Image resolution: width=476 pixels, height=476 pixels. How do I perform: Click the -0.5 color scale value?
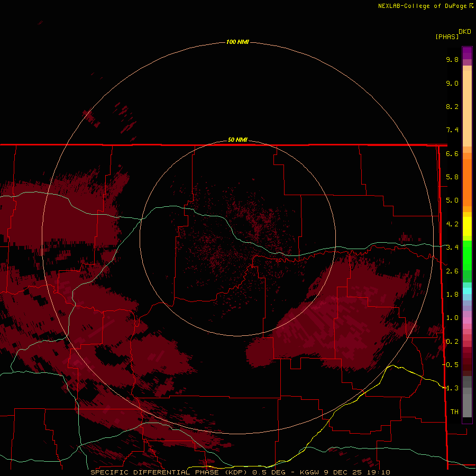[450, 365]
